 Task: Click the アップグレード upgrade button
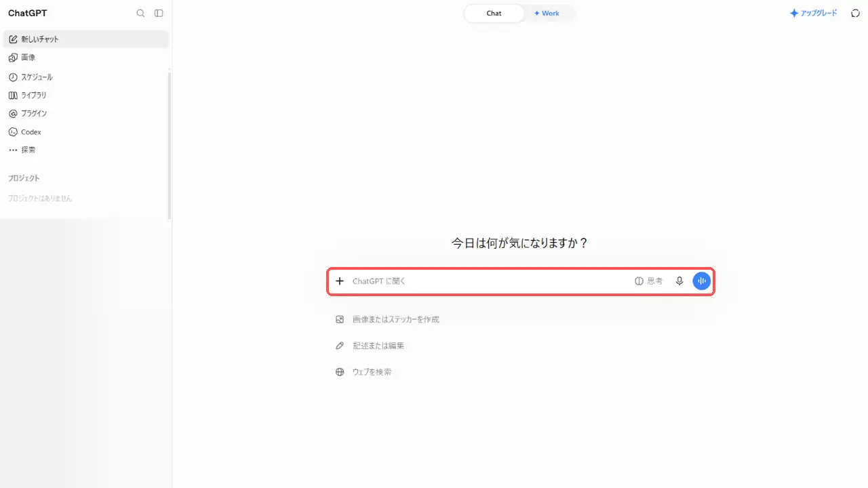813,13
